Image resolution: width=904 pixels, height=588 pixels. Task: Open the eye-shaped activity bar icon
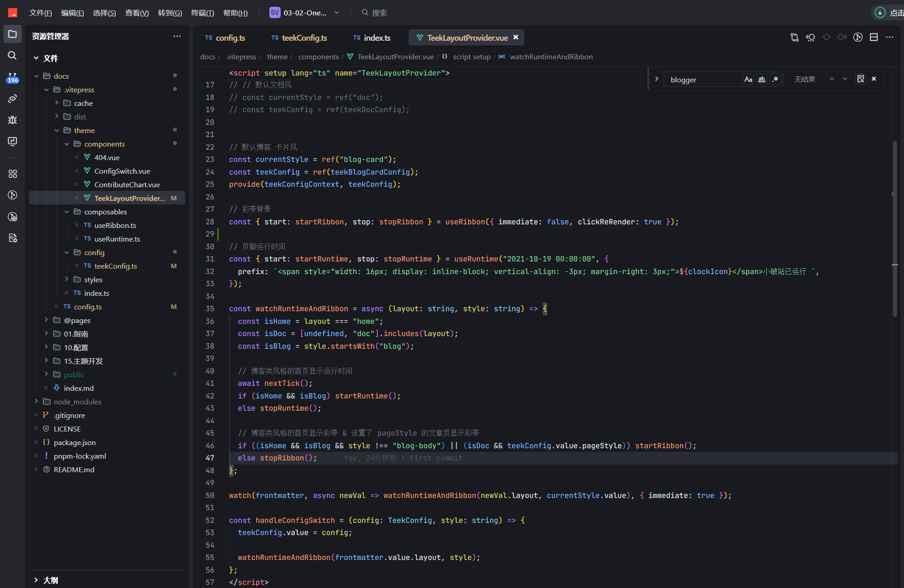[x=12, y=98]
